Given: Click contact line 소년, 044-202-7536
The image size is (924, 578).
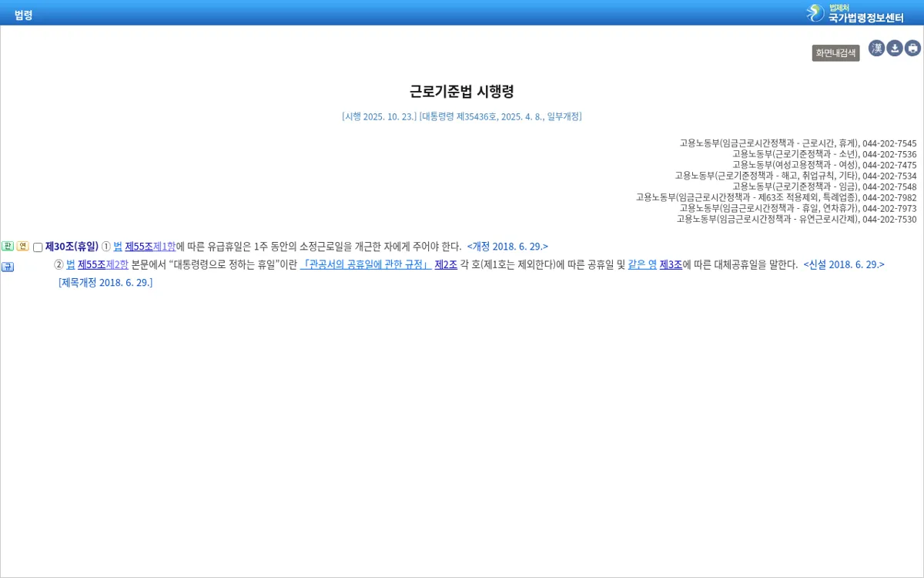Looking at the screenshot, I should click(x=824, y=154).
